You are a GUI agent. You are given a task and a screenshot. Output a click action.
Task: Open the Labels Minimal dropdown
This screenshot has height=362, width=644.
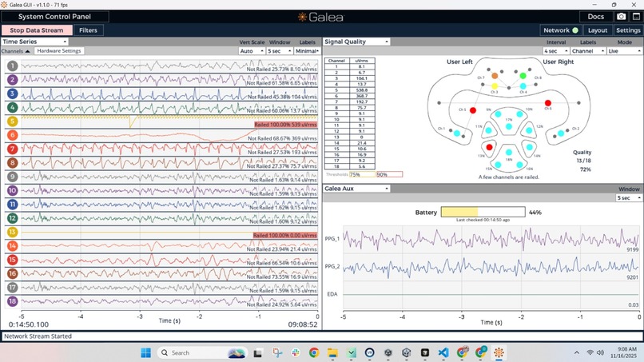click(307, 51)
